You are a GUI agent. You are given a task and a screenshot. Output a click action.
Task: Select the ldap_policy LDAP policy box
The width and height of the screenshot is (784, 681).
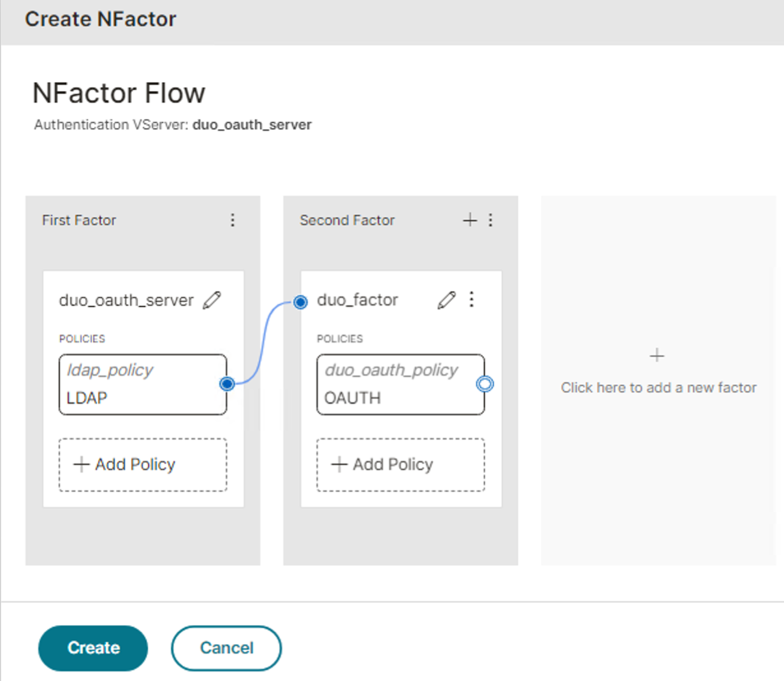tap(140, 385)
